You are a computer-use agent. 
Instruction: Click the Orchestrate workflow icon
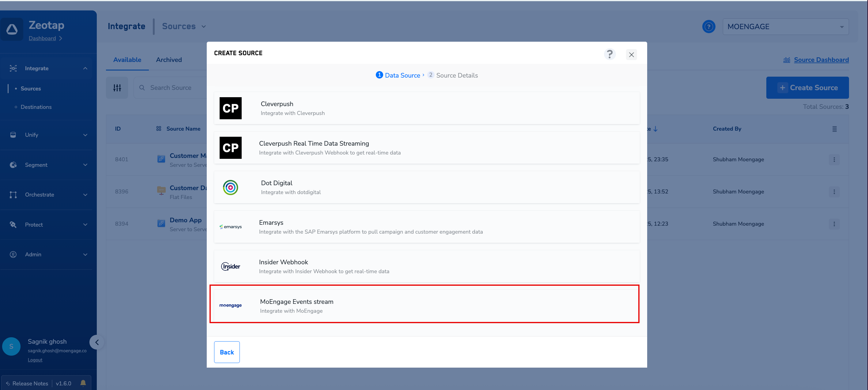click(13, 195)
